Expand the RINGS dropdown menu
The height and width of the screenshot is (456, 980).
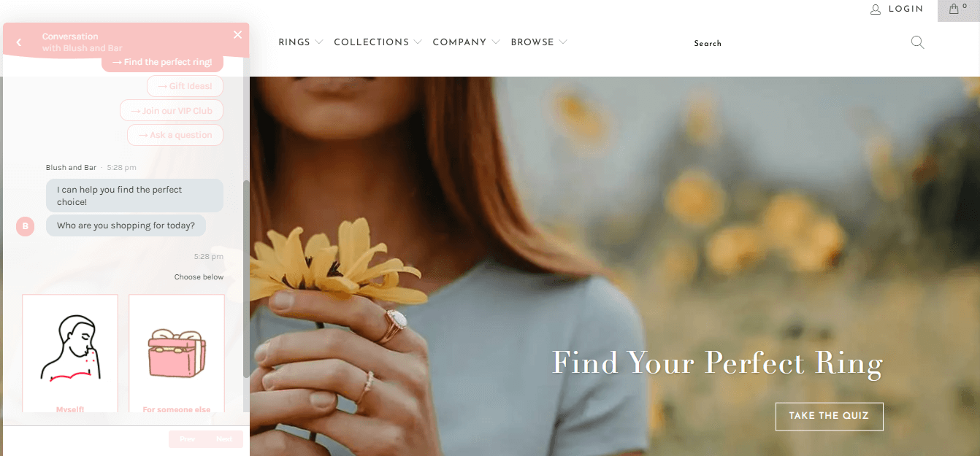[300, 42]
